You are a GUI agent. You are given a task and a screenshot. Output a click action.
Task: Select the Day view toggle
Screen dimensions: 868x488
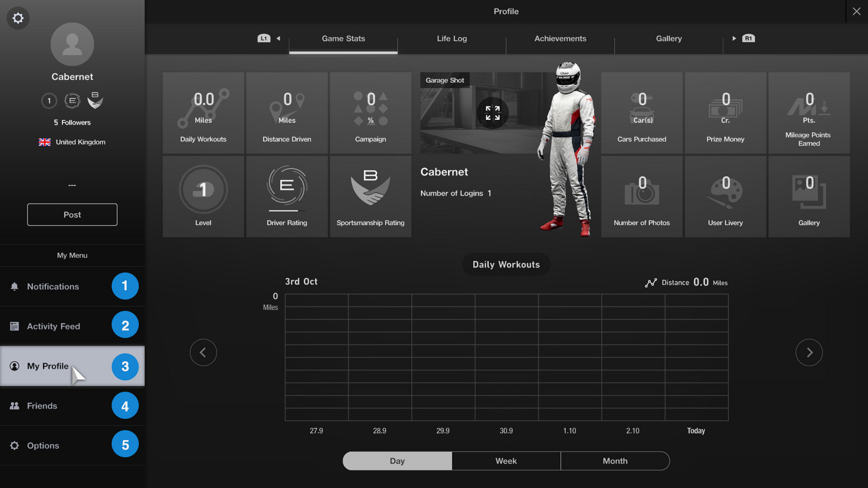397,461
